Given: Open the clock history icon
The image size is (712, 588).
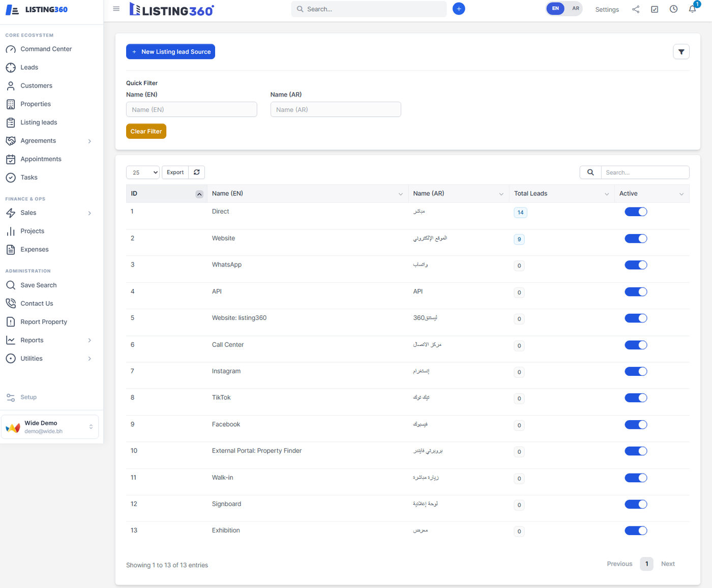Looking at the screenshot, I should pyautogui.click(x=673, y=9).
